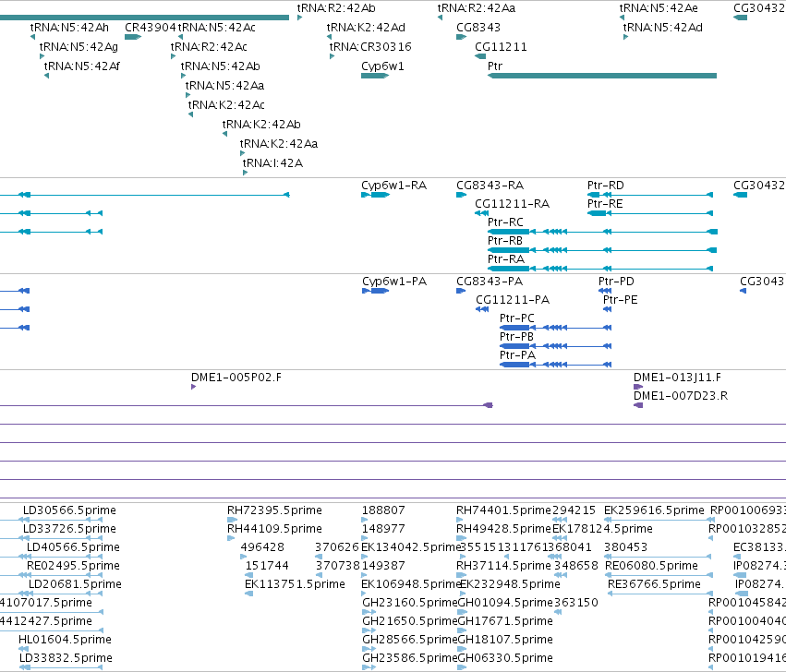Click tRNA:K2:42Ab gene label
This screenshot has width=786, height=672.
(x=261, y=125)
